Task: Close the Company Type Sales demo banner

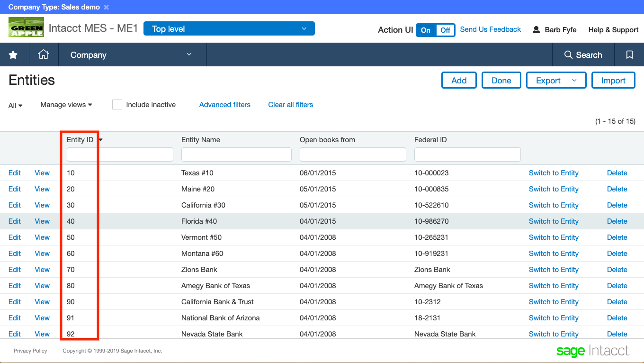Action: click(106, 7)
